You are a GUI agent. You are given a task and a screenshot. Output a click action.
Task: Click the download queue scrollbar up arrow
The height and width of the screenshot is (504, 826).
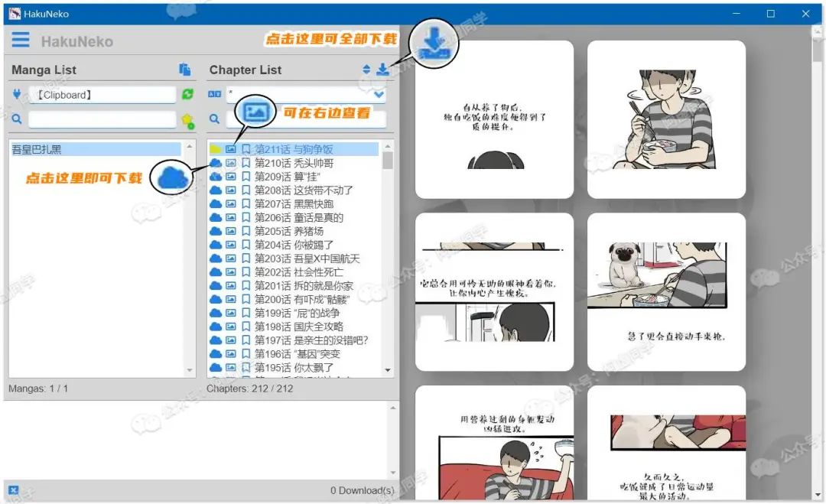393,408
